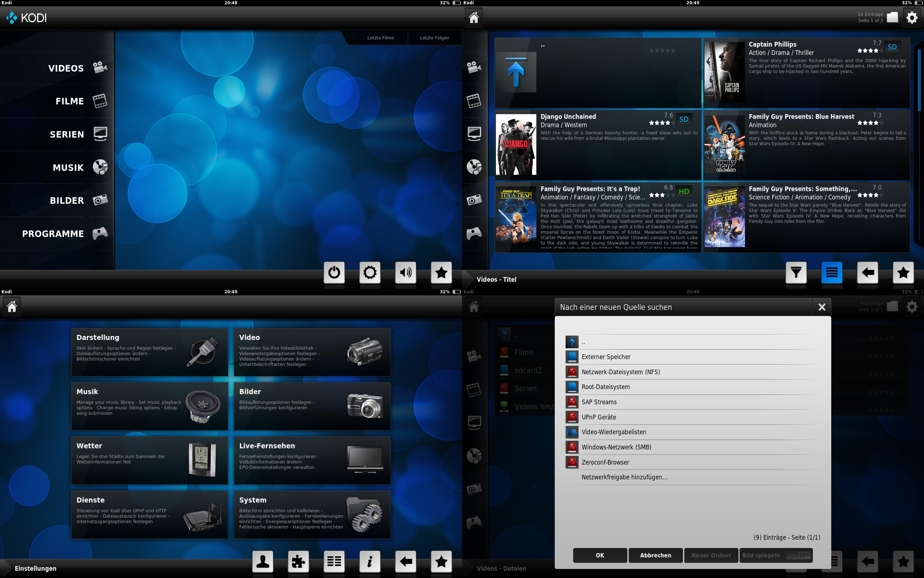The height and width of the screenshot is (578, 924).
Task: Click the volume speaker icon on home screen
Action: click(405, 272)
